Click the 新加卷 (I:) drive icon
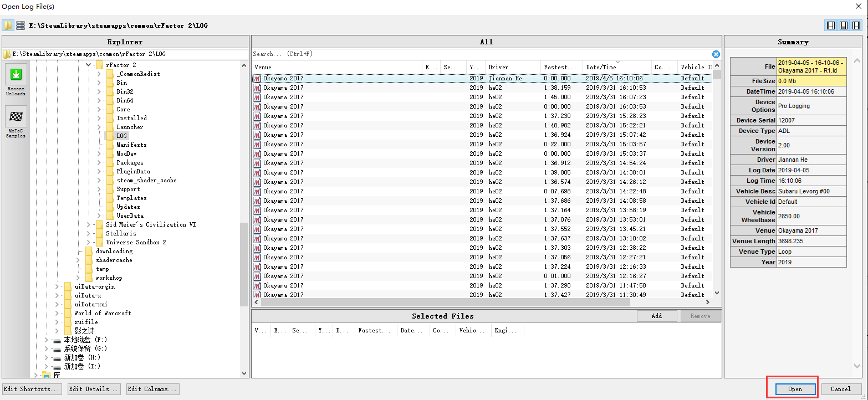The width and height of the screenshot is (868, 400). click(x=57, y=366)
